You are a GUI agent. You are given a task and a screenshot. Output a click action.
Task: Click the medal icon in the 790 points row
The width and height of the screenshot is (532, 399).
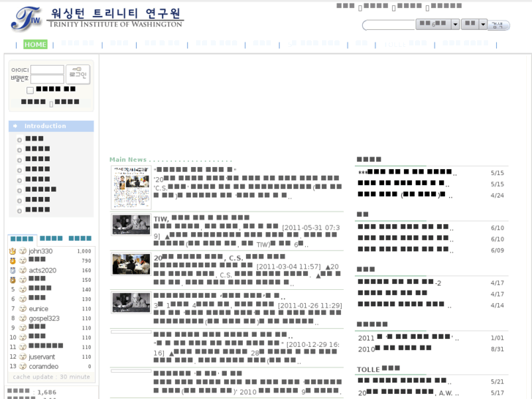tap(12, 261)
